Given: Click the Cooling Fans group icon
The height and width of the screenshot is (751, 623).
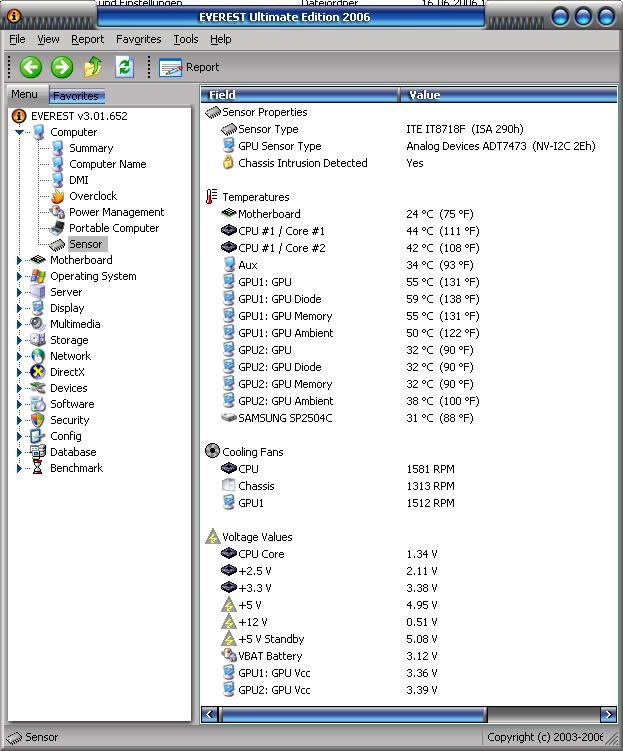Looking at the screenshot, I should pos(212,451).
